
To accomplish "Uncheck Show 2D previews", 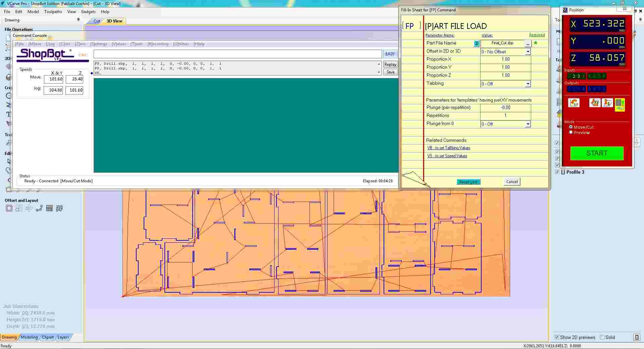I will [557, 337].
